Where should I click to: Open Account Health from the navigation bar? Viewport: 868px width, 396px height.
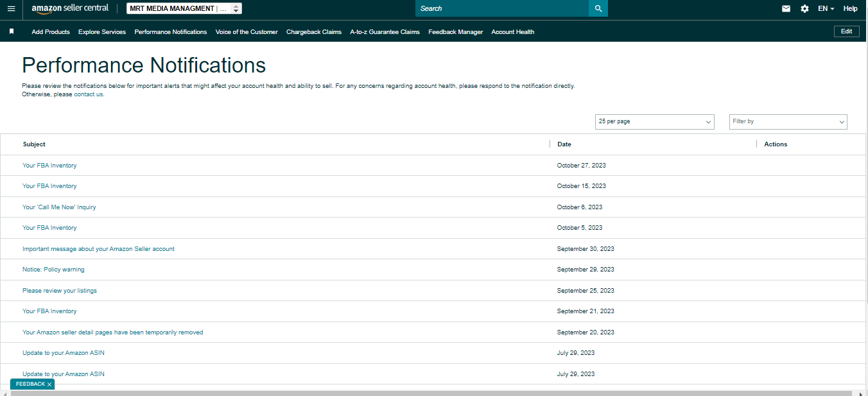coord(512,31)
